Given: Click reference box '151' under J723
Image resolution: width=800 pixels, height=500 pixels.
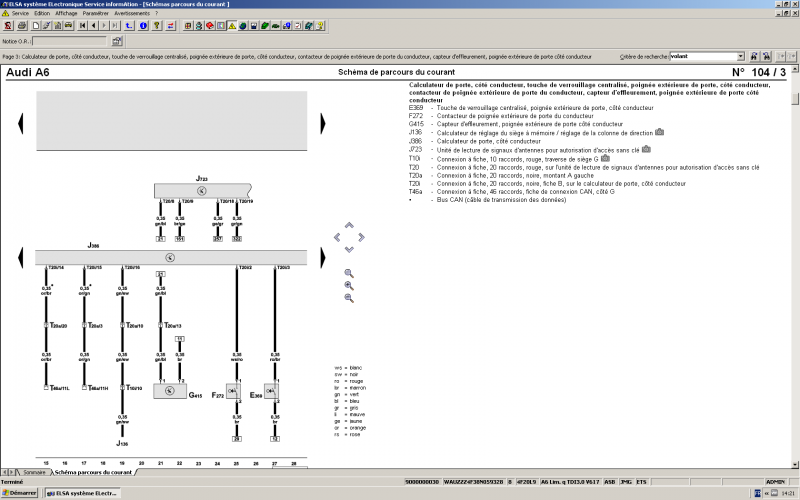Looking at the screenshot, I should tap(180, 239).
